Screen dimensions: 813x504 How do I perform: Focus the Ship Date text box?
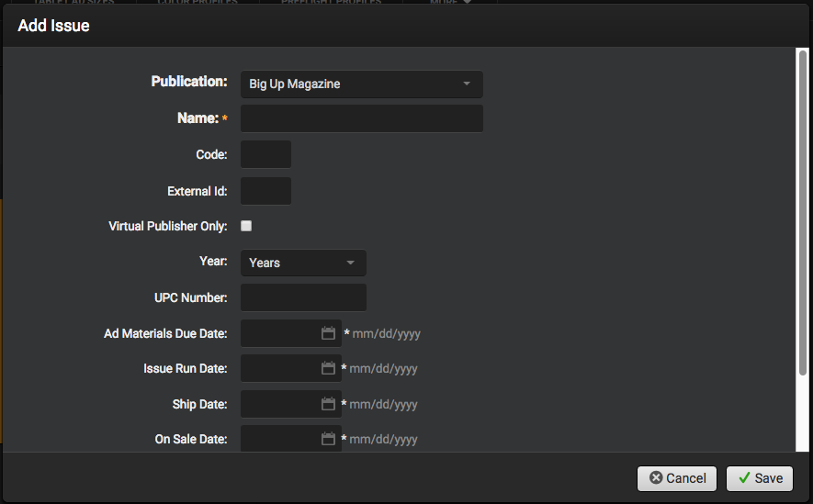tap(279, 404)
